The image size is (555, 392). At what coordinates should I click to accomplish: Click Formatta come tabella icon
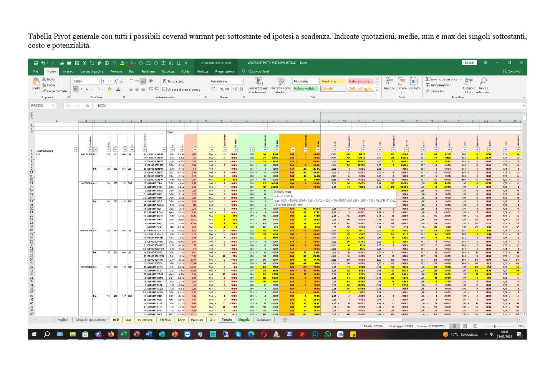[x=280, y=81]
